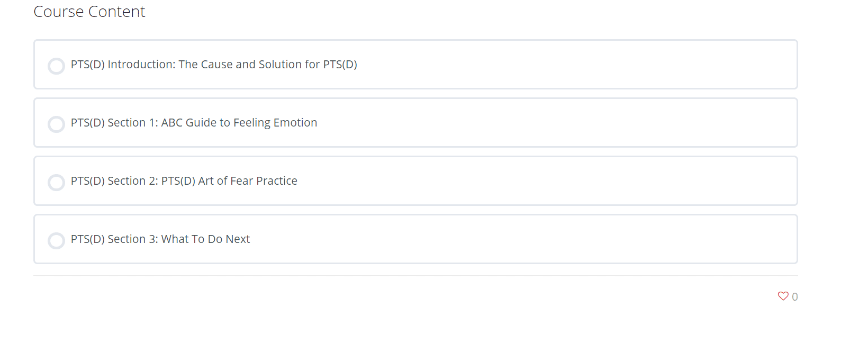Click the progress circle beside Section 2

click(x=56, y=183)
